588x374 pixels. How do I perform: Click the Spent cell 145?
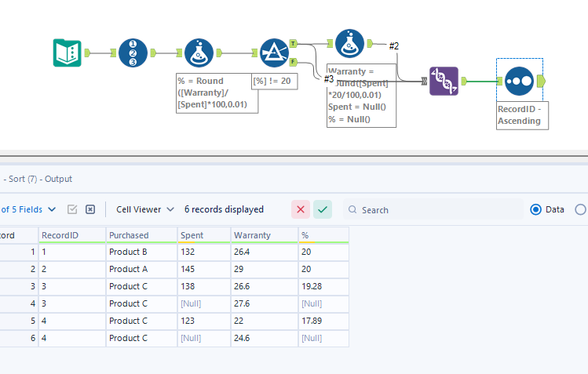click(x=204, y=269)
